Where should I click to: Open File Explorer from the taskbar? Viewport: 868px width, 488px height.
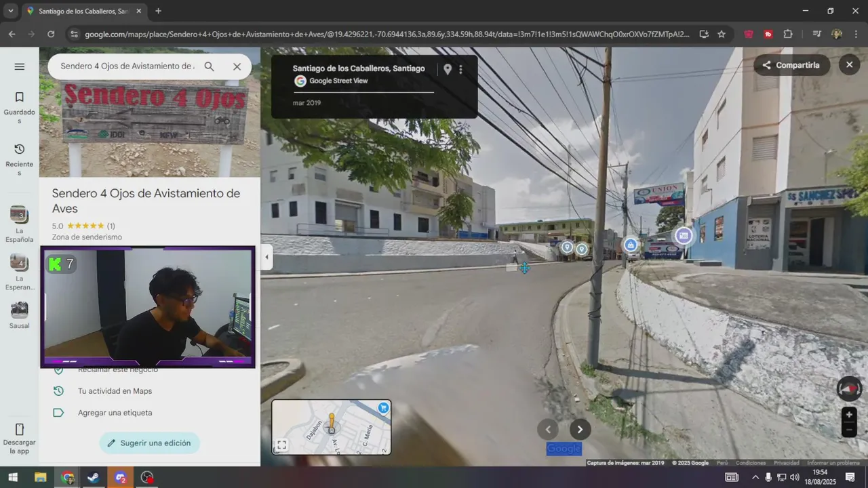40,478
